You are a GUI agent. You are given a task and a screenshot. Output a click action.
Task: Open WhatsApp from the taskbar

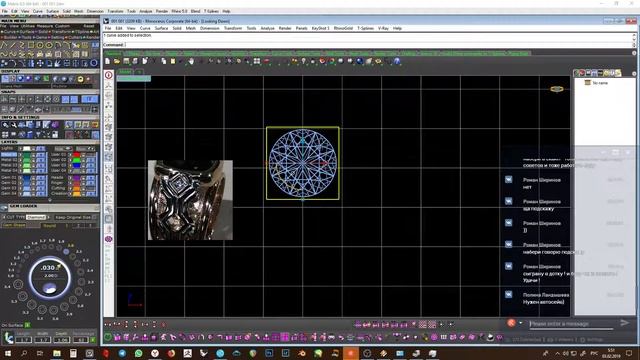138,353
